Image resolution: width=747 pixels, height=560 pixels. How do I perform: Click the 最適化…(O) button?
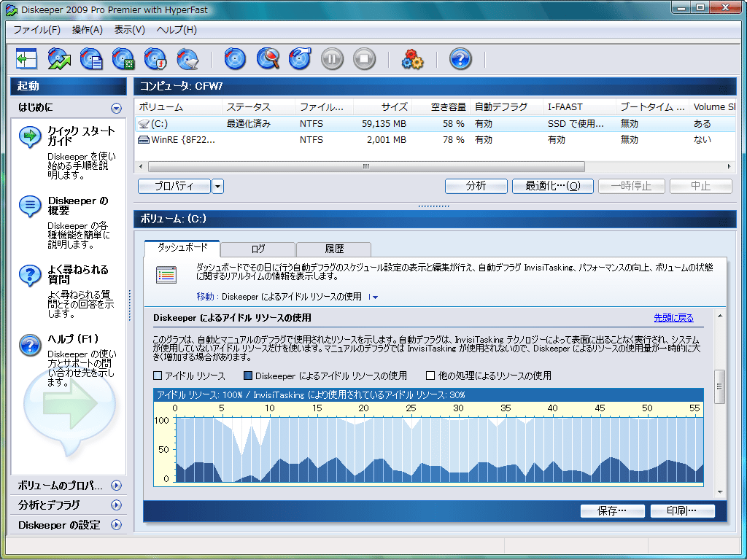[553, 186]
